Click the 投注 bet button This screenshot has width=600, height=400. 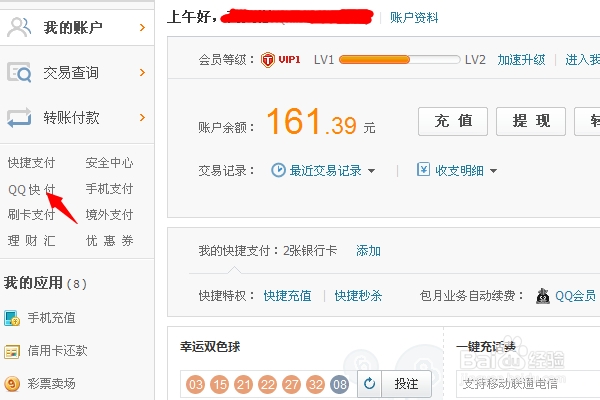pos(406,384)
